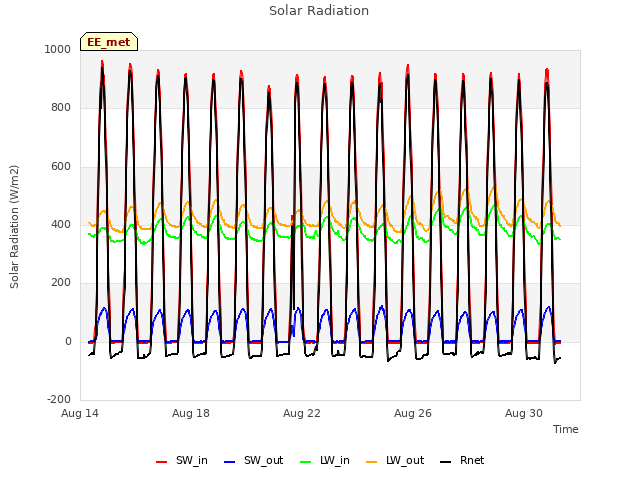Click the Solar Radiation chart title
The width and height of the screenshot is (640, 480).
click(x=319, y=11)
